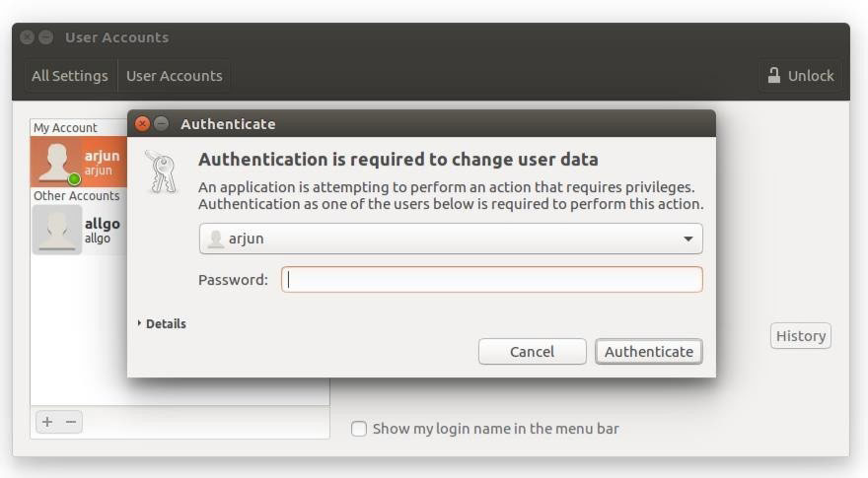The width and height of the screenshot is (868, 478).
Task: Click the keys icon in Authenticate dialog
Action: pyautogui.click(x=159, y=171)
